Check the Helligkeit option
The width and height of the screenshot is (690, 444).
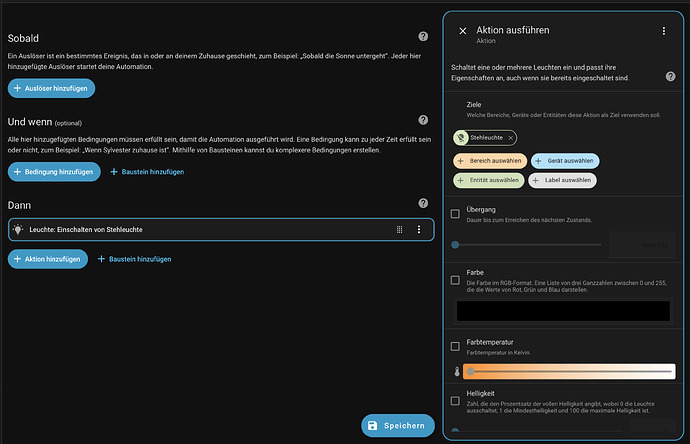[456, 400]
